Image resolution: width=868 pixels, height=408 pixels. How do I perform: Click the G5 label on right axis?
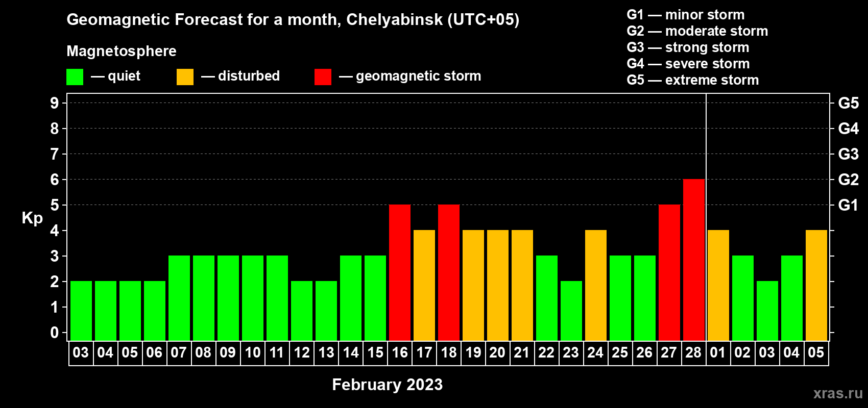(x=849, y=103)
